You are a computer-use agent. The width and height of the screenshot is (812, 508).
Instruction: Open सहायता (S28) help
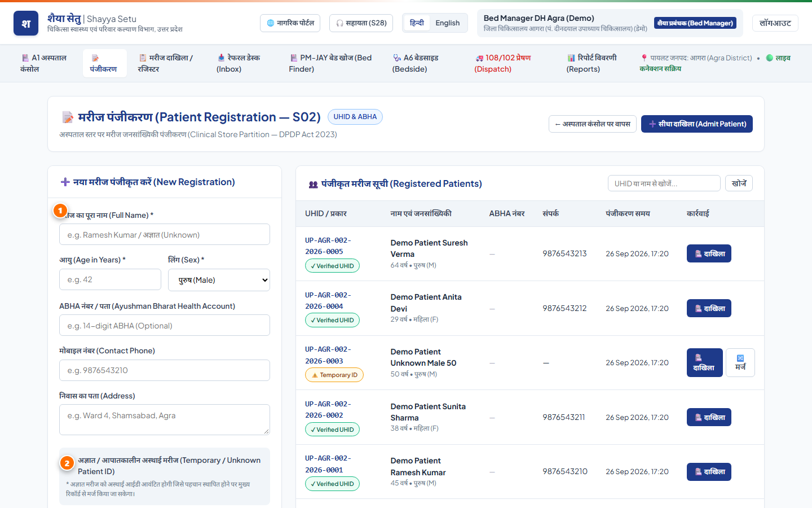(361, 23)
